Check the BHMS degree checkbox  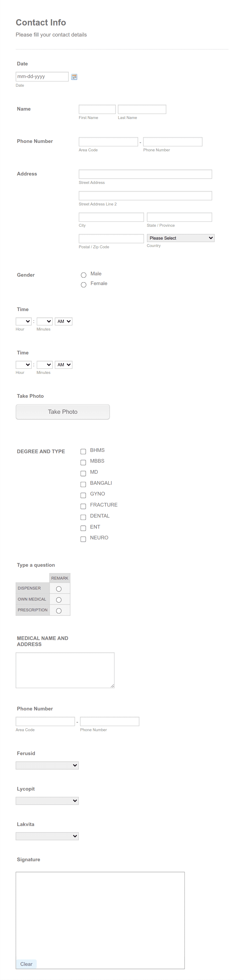click(83, 452)
